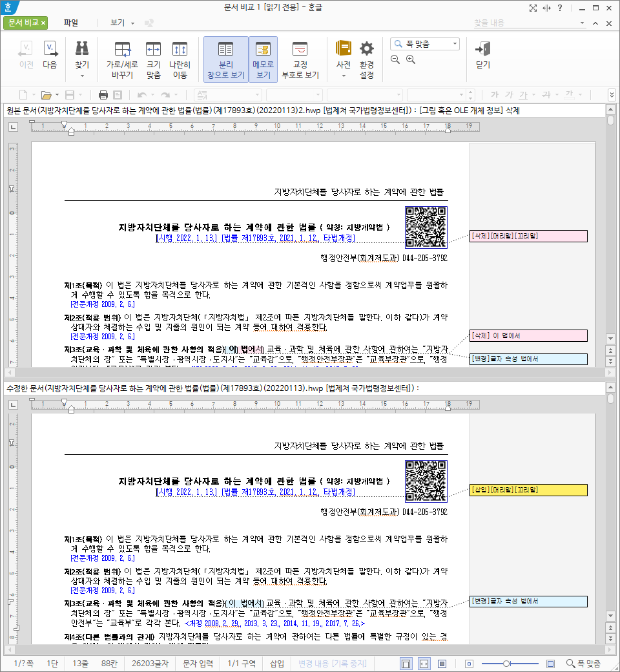Click the save disk icon
This screenshot has height=672, width=620.
pyautogui.click(x=70, y=95)
